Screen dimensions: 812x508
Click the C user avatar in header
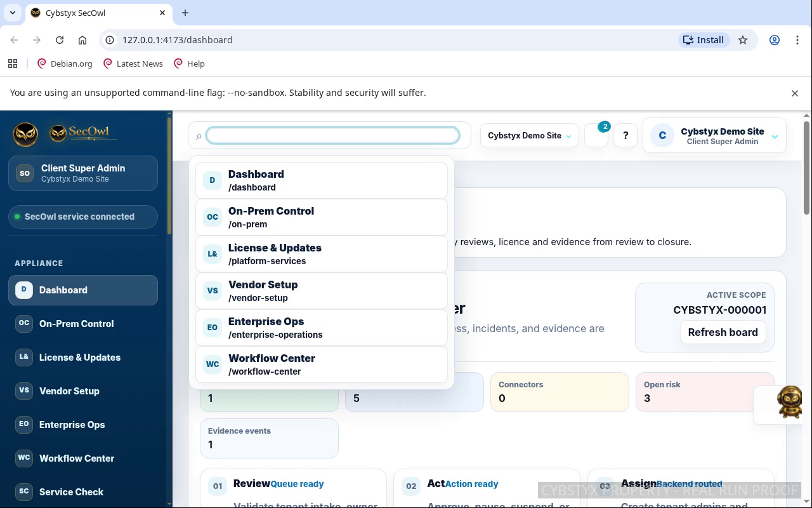[x=662, y=135]
